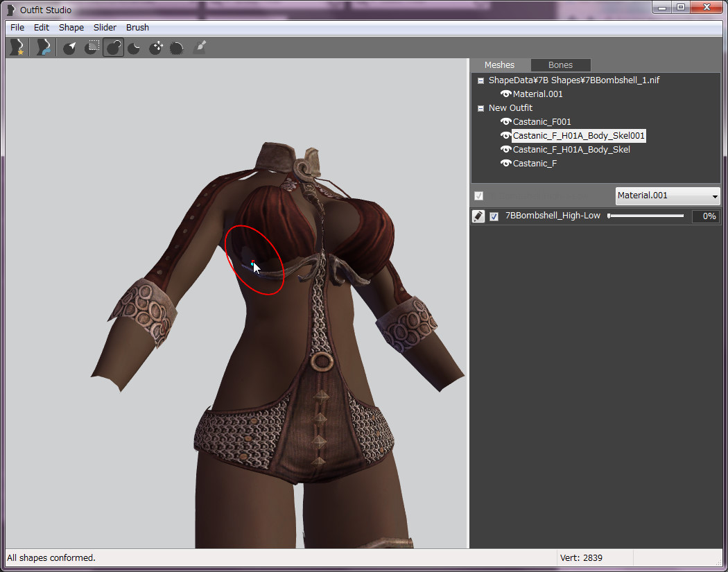Click the New Project star icon

tap(16, 47)
